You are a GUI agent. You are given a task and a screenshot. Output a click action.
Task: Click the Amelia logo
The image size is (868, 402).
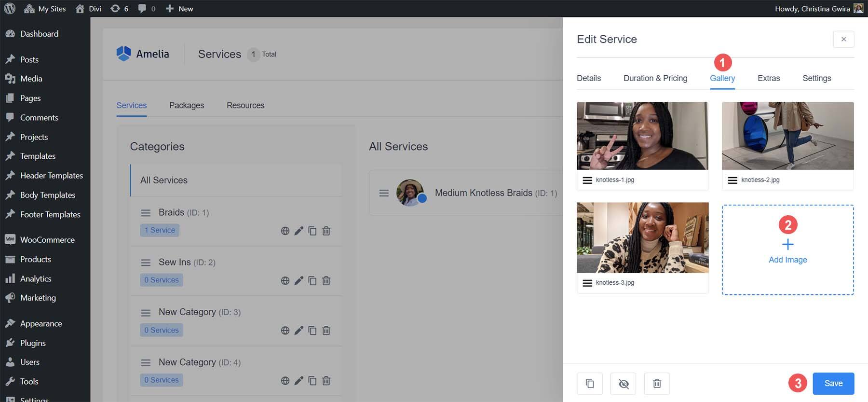143,54
